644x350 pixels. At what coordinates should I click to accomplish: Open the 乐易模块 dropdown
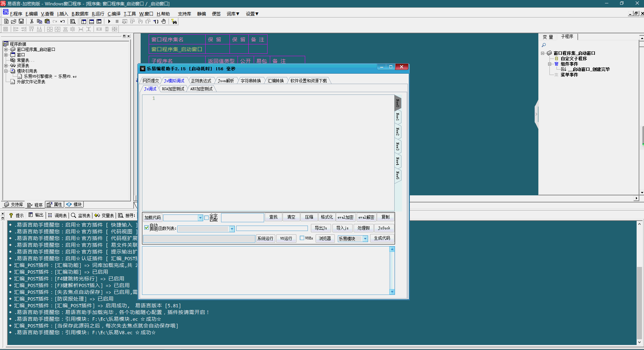[x=365, y=239]
